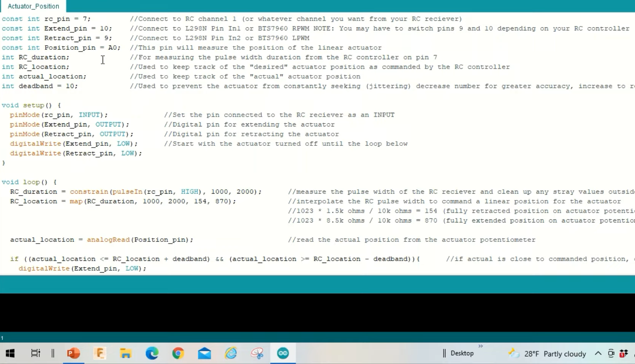
Task: Show hidden system tray icons
Action: 598,353
